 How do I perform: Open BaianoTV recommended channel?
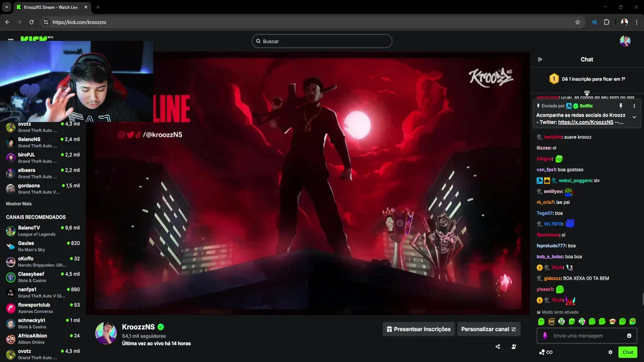pyautogui.click(x=43, y=231)
